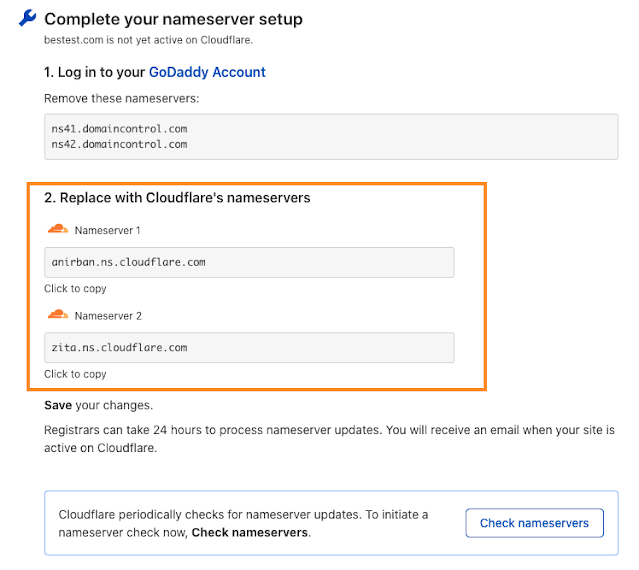Click 'Click to copy' under Nameserver 1
639x570 pixels.
[75, 289]
